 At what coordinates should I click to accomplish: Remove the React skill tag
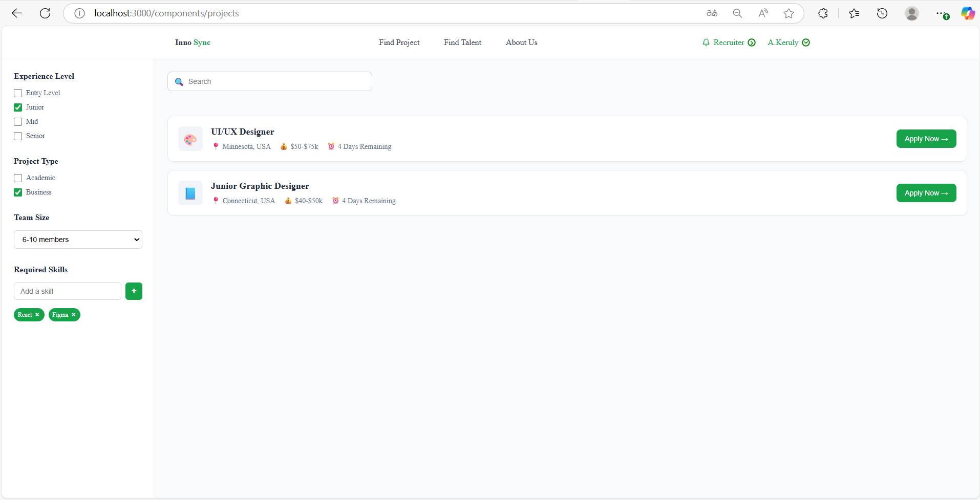(x=38, y=315)
